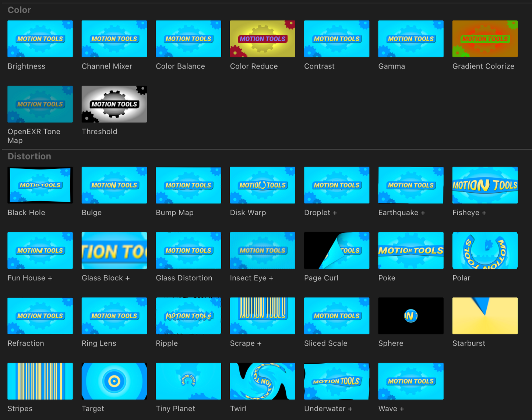
Task: Click the Distortion category header
Action: (x=29, y=156)
